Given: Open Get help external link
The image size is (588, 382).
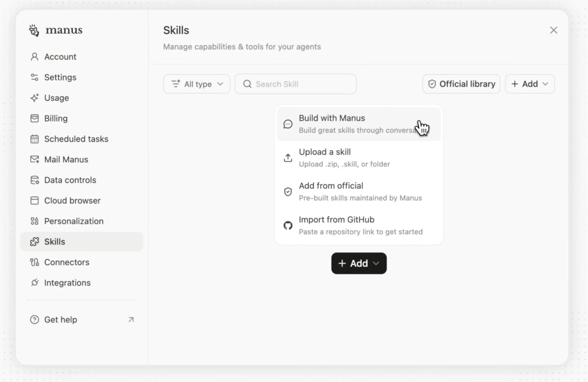Looking at the screenshot, I should point(82,319).
